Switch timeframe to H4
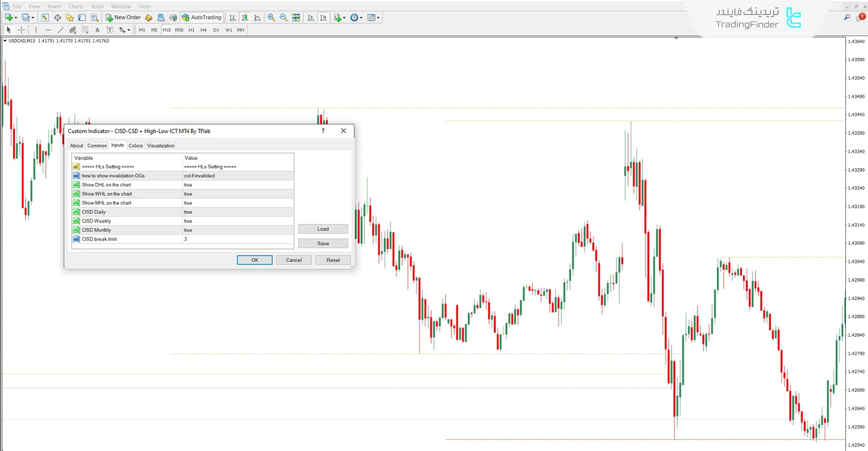The width and height of the screenshot is (868, 451). pos(203,30)
